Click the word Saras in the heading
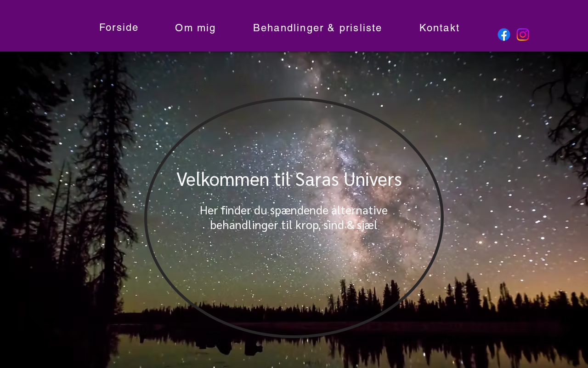Viewport: 588px width, 368px height. point(317,179)
